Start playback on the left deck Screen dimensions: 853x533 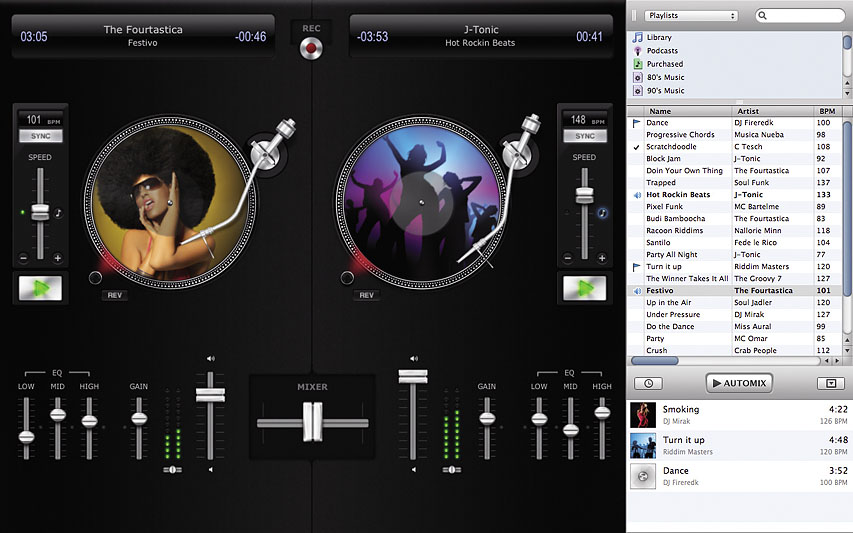coord(40,288)
